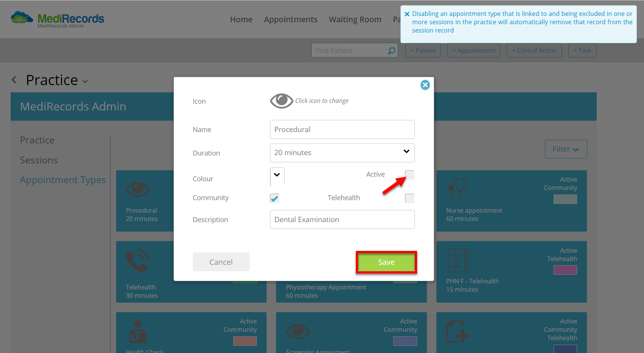Click the 'Nurse appointment' card title
The width and height of the screenshot is (644, 353).
[x=474, y=210]
